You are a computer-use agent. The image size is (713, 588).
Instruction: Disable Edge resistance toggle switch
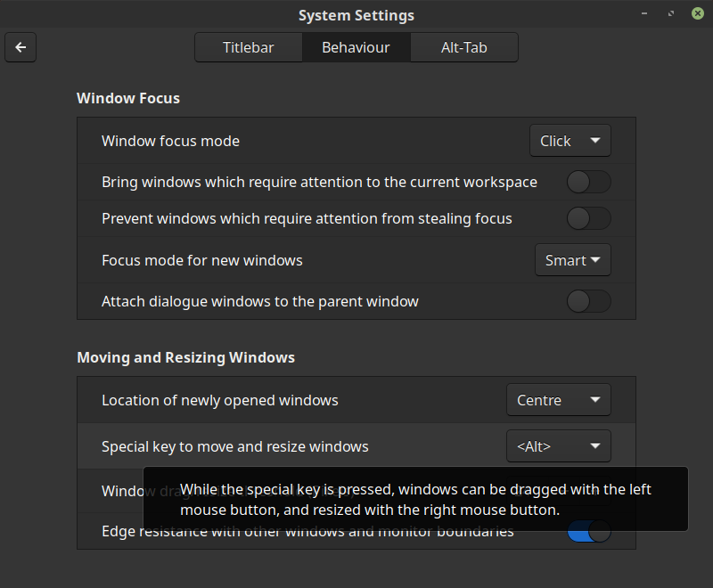[x=589, y=531]
